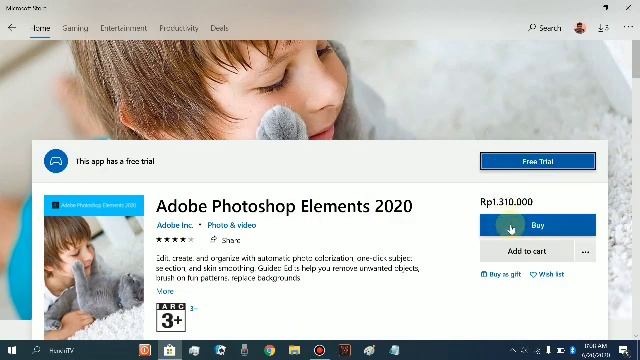Click the taskbar search magnifier

36,350
